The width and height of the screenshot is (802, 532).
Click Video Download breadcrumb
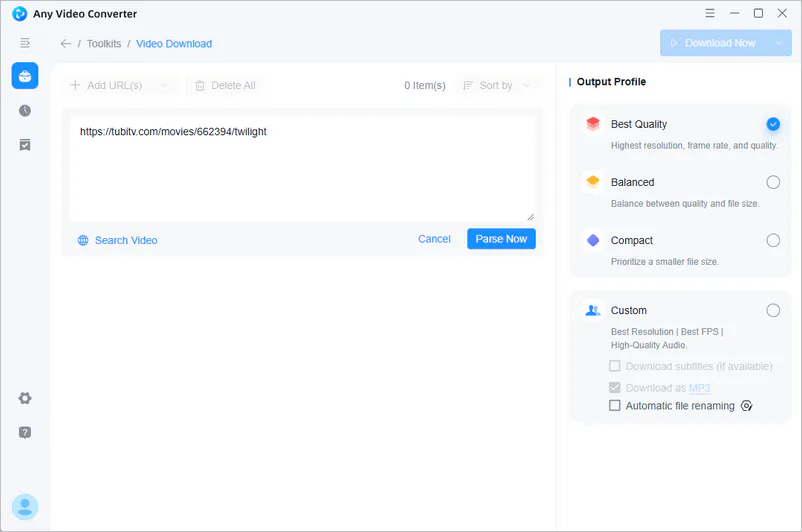point(174,43)
